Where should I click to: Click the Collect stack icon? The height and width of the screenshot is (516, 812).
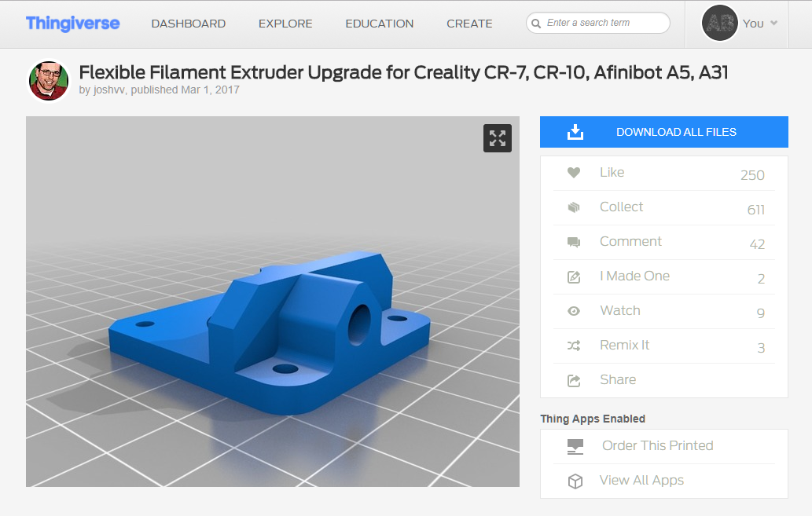coord(574,207)
